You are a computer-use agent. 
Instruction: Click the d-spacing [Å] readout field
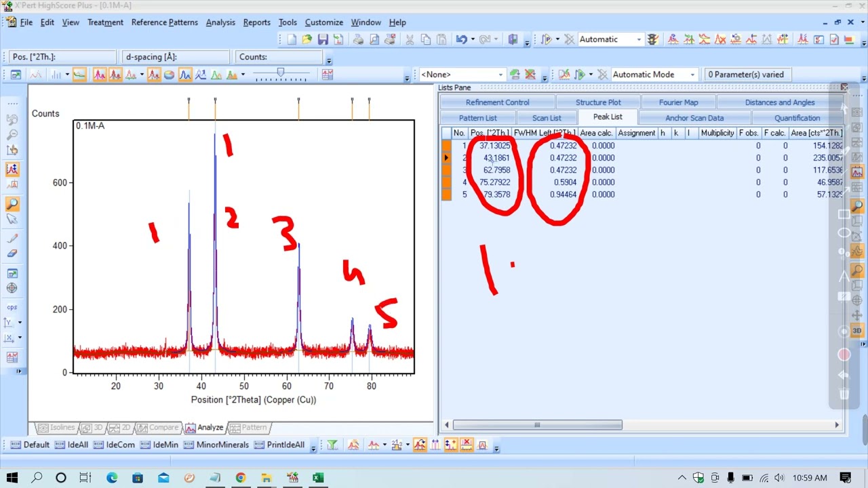(176, 57)
